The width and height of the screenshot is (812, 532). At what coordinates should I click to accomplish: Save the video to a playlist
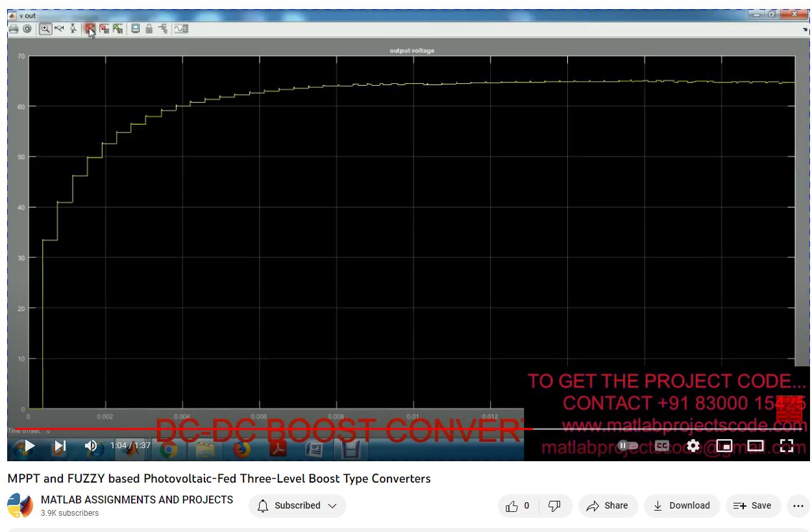click(x=752, y=506)
